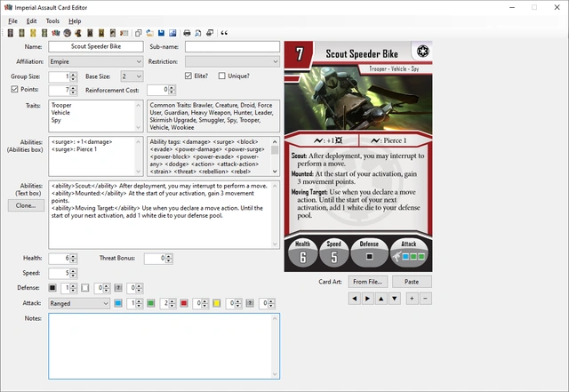
Task: Open the Tools menu
Action: (x=52, y=20)
